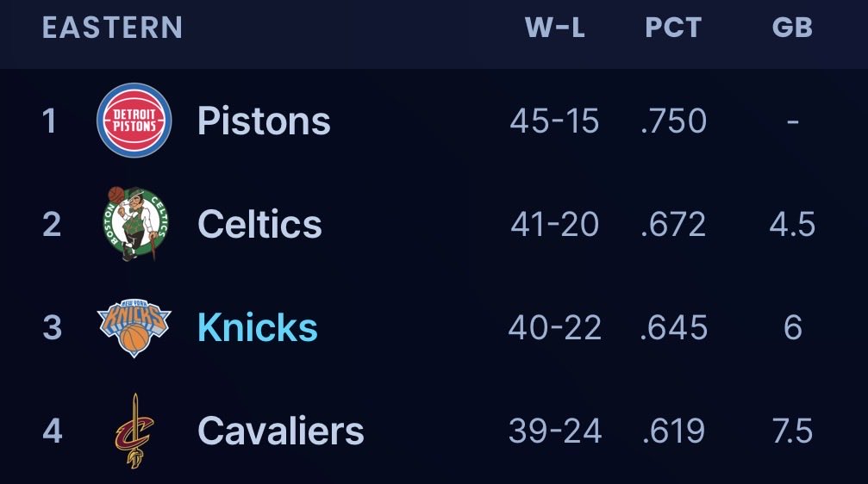Select the Celtics team name

(259, 224)
